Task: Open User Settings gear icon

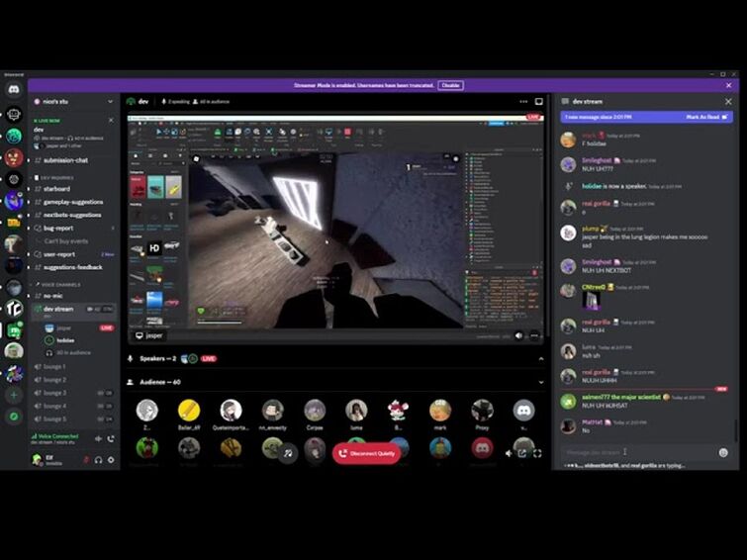Action: [111, 460]
